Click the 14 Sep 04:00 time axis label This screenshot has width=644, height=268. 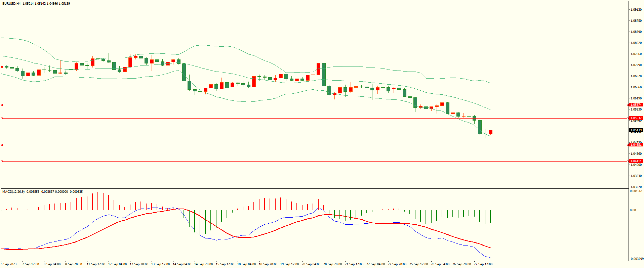click(182, 264)
